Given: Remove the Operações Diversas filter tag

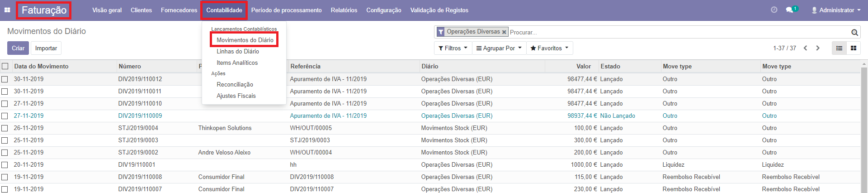Looking at the screenshot, I should pos(504,32).
